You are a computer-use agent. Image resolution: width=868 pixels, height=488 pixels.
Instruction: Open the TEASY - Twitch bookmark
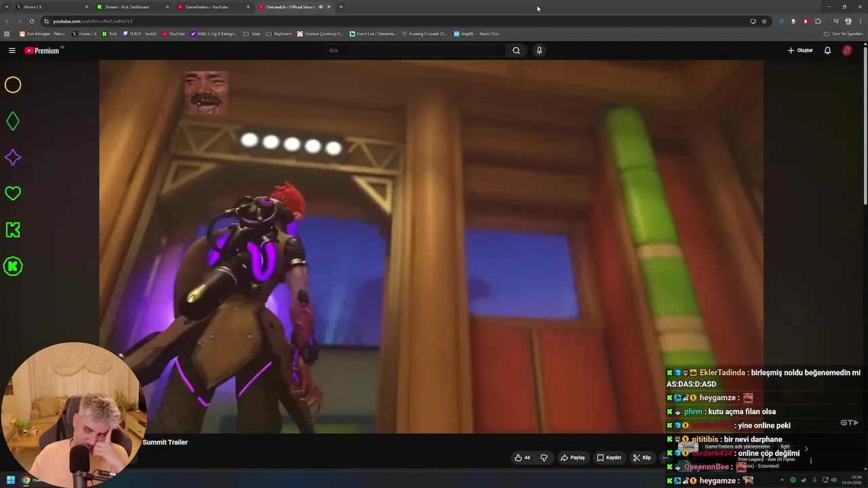139,33
